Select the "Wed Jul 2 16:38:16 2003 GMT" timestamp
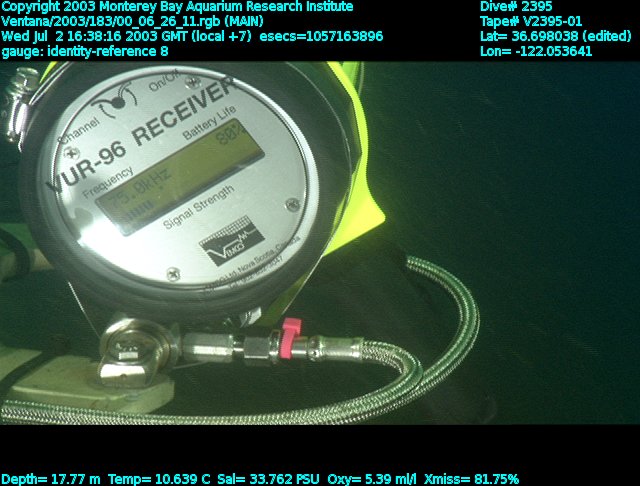Viewport: 640px width, 486px height. click(93, 36)
